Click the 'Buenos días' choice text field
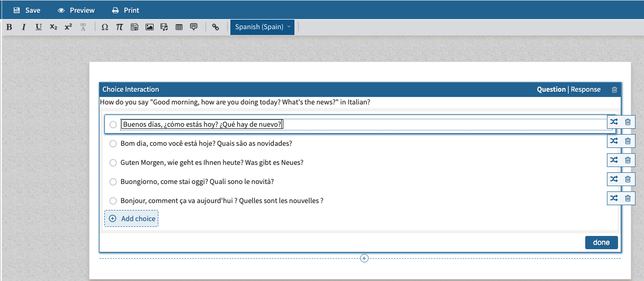 [202, 125]
